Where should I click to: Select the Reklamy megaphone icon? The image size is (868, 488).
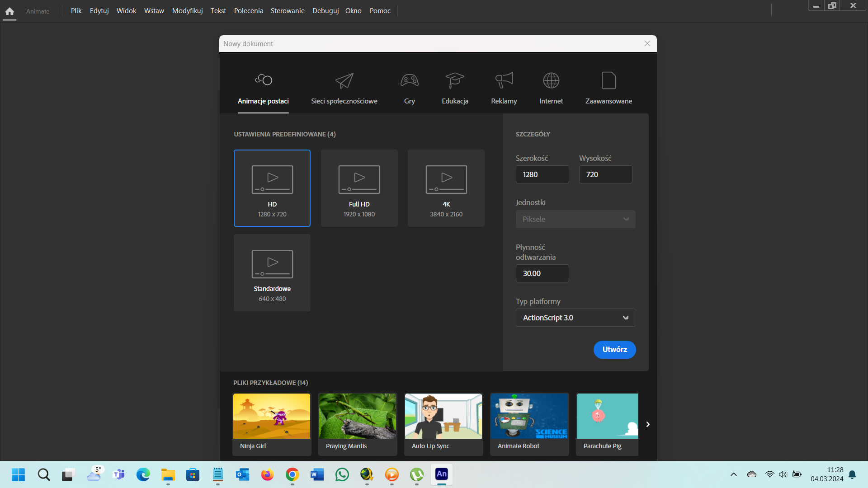coord(504,80)
